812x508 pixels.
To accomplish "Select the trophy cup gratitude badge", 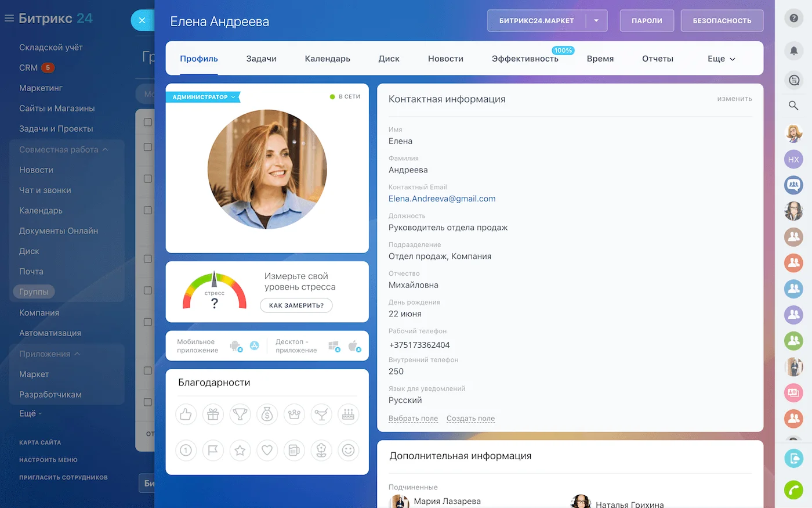I will (240, 415).
